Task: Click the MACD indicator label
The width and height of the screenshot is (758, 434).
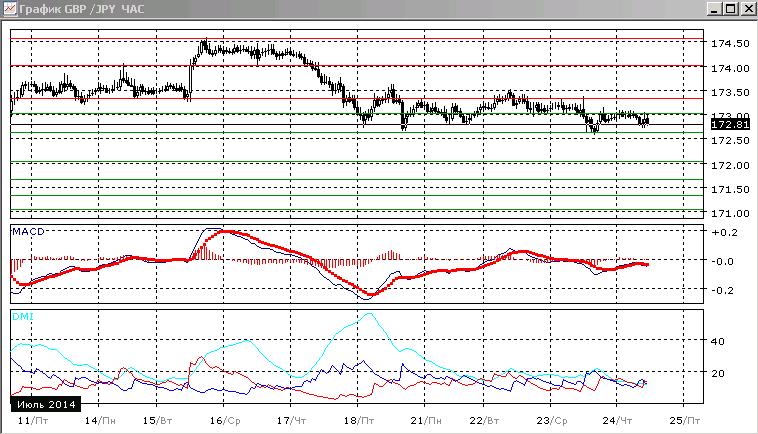Action: pyautogui.click(x=28, y=231)
